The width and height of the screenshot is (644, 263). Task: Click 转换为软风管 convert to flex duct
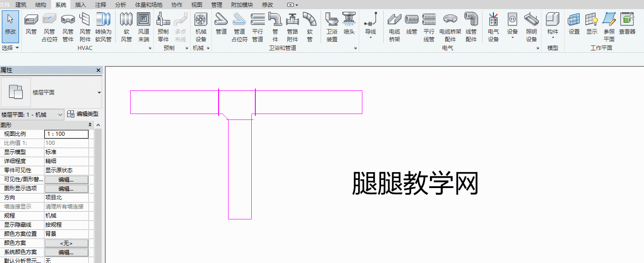pos(103,27)
